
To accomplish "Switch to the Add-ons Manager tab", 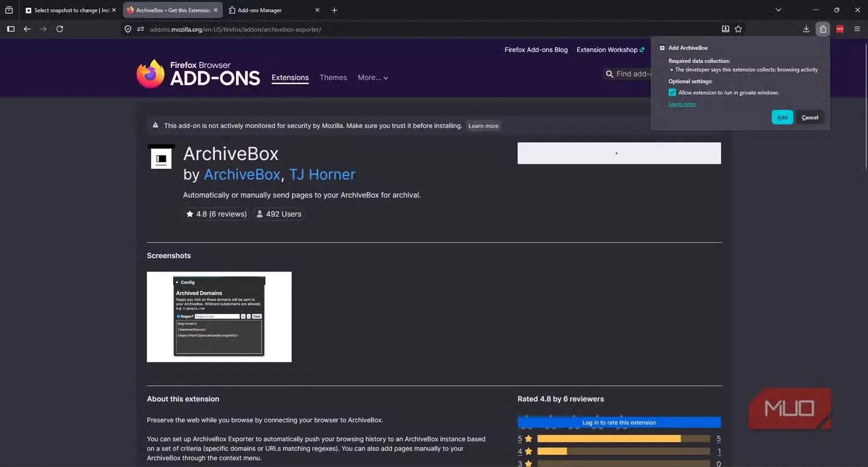I will (274, 10).
